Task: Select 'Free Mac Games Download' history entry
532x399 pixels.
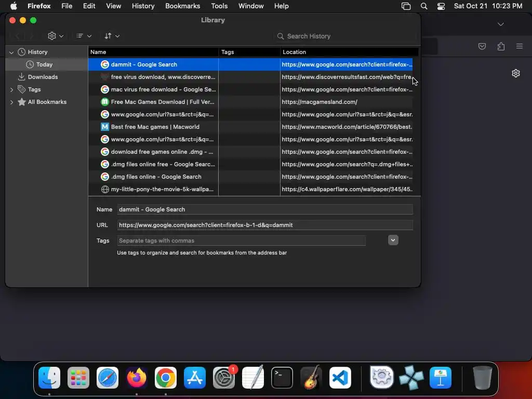Action: (250, 102)
